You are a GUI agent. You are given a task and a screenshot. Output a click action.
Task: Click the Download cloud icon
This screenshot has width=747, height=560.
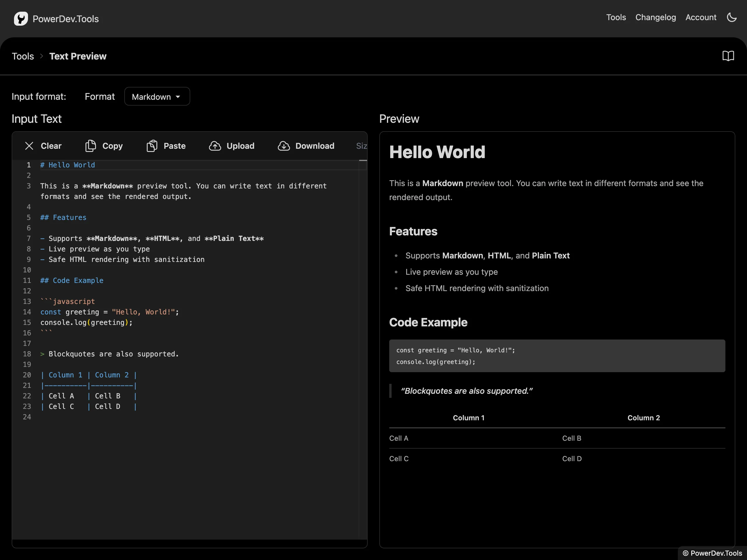click(x=284, y=146)
